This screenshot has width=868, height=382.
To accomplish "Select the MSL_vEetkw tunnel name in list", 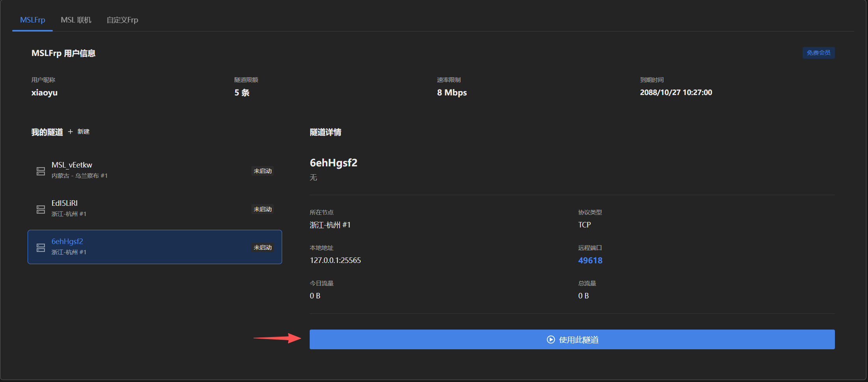I will pyautogui.click(x=72, y=165).
